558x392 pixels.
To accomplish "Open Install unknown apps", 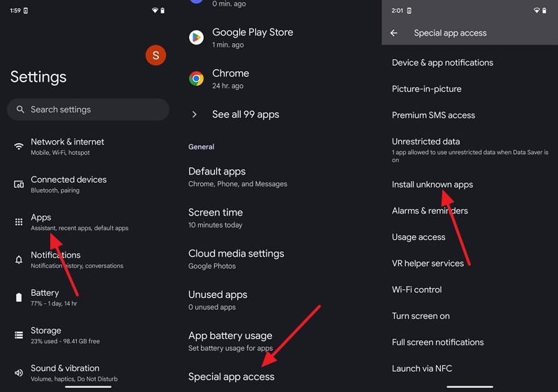I will 469,185.
